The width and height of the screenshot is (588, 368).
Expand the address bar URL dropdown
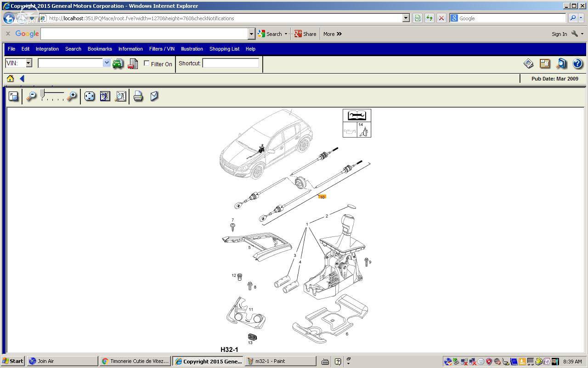click(x=406, y=18)
